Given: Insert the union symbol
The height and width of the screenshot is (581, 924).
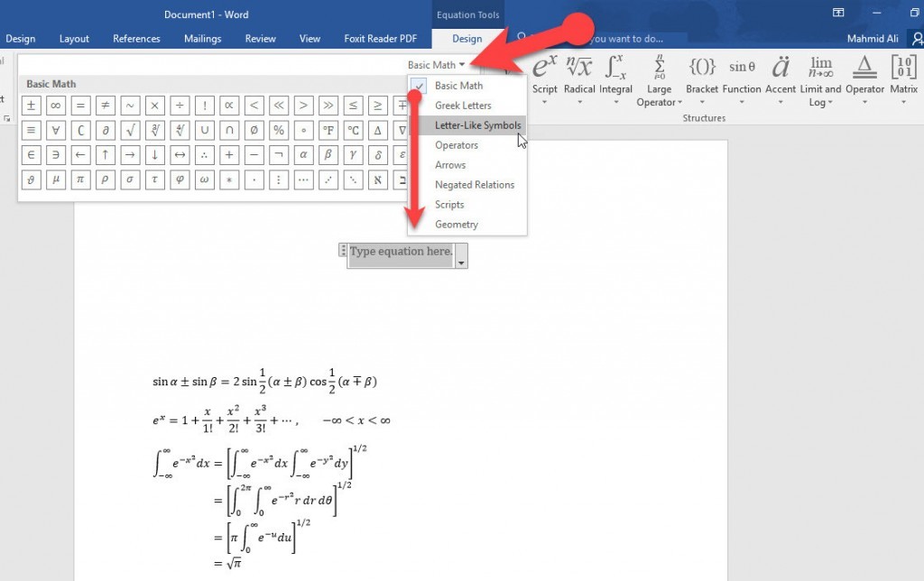Looking at the screenshot, I should [x=205, y=130].
